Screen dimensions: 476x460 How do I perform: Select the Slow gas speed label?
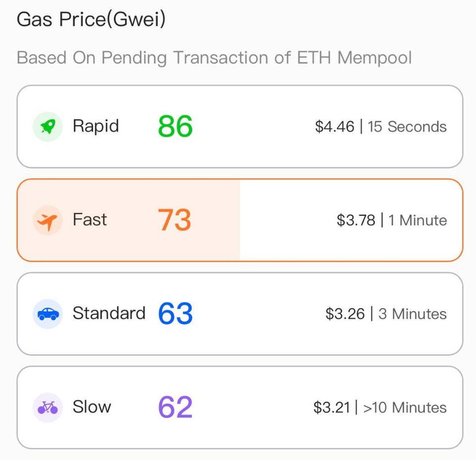(92, 407)
